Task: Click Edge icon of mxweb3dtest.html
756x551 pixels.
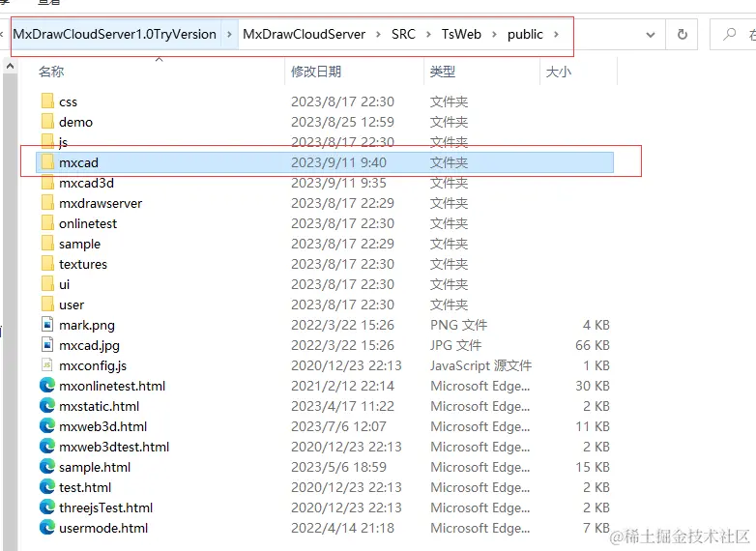Action: click(47, 447)
